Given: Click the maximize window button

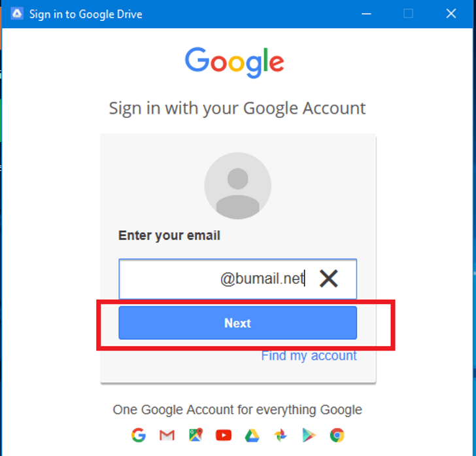Looking at the screenshot, I should [408, 14].
